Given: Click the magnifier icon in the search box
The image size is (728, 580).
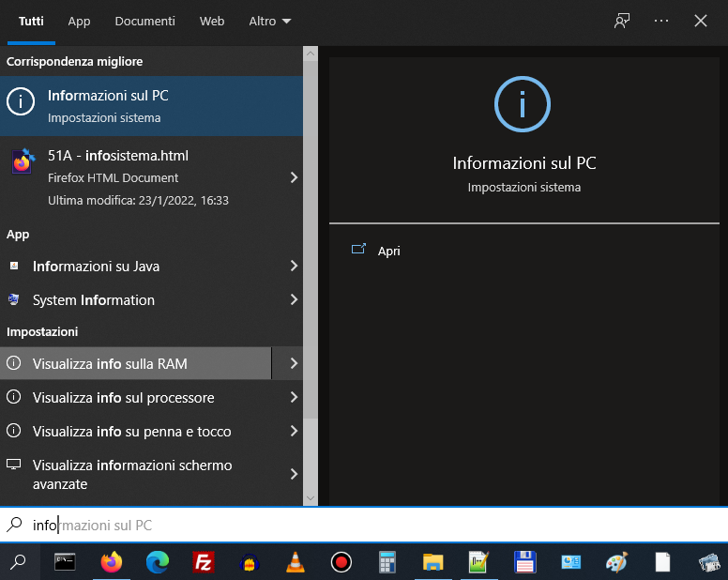Looking at the screenshot, I should (x=14, y=525).
